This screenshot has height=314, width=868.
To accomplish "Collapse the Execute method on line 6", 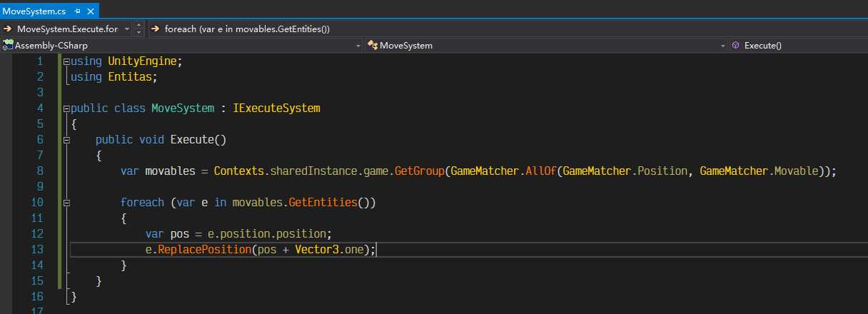I will [66, 141].
